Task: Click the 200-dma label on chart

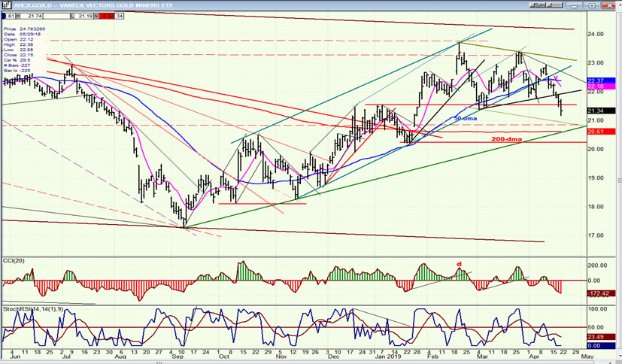Action: pos(507,139)
